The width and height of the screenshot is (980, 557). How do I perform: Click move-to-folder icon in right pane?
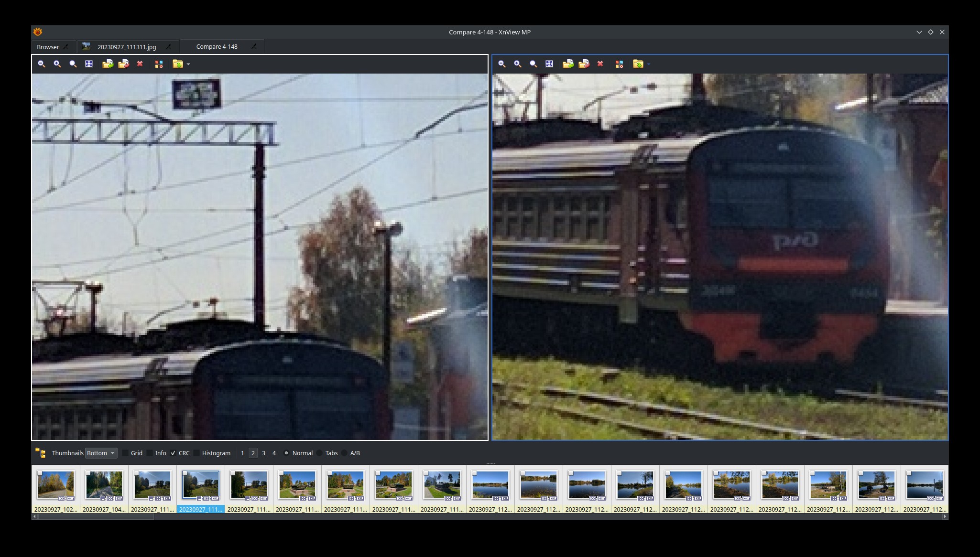coord(584,64)
